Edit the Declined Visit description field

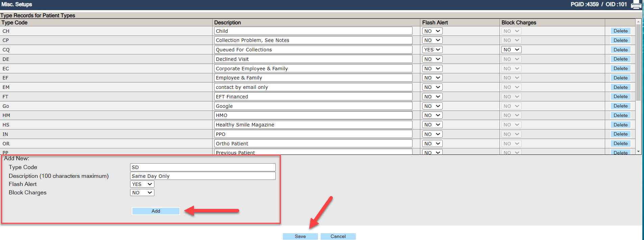[x=313, y=59]
